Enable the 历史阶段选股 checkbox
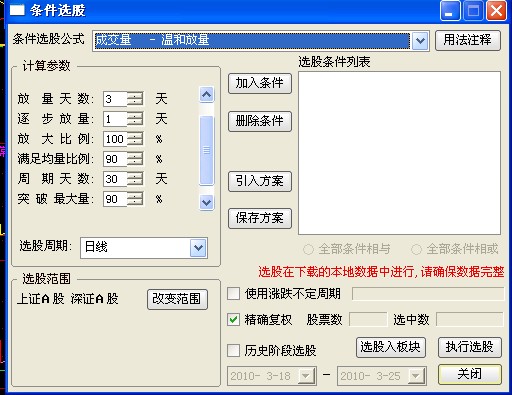 coord(233,350)
